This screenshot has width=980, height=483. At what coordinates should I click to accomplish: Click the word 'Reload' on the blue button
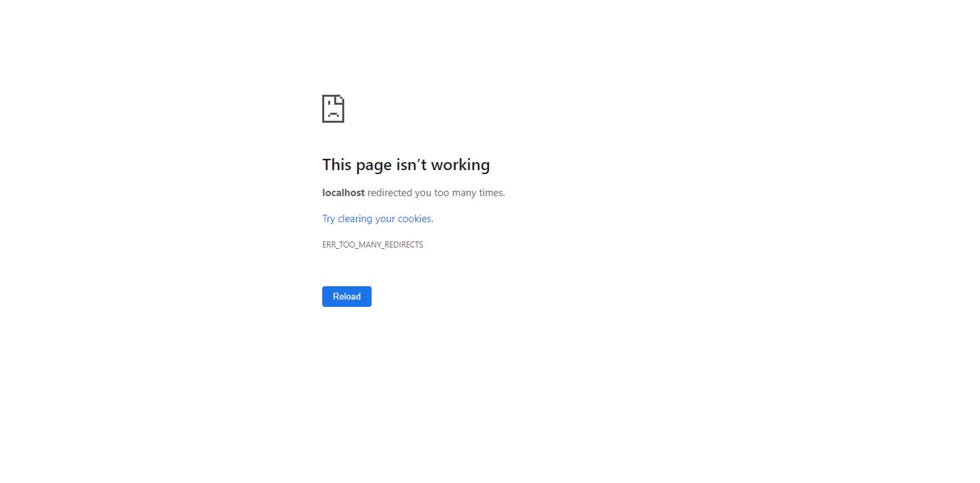tap(347, 297)
